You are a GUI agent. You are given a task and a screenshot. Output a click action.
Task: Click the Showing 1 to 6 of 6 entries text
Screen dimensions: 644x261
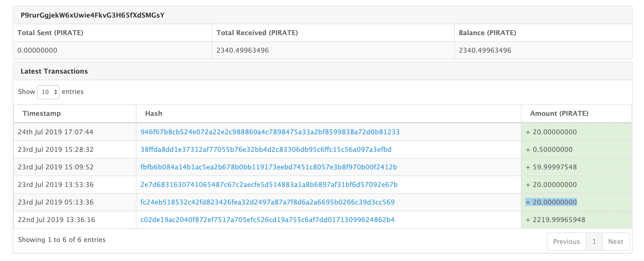click(x=62, y=240)
